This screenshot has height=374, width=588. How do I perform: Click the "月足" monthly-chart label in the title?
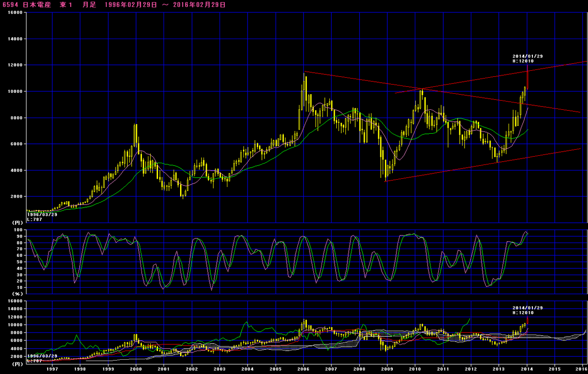(90, 5)
